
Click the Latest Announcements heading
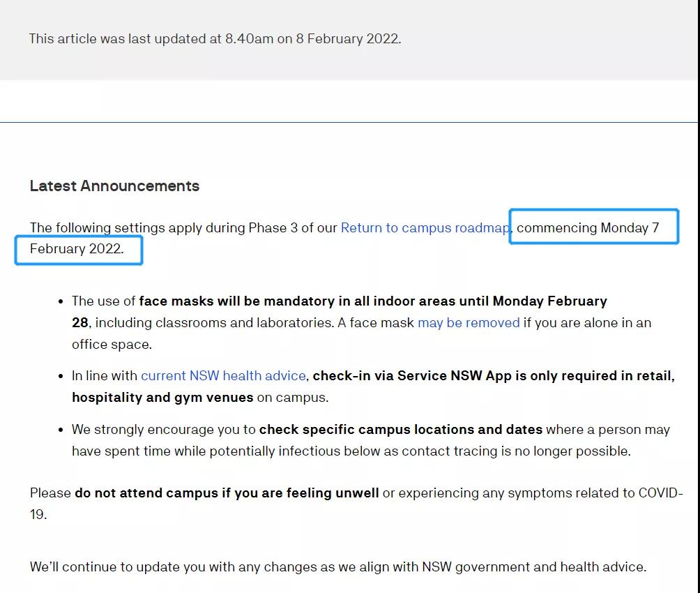(114, 186)
